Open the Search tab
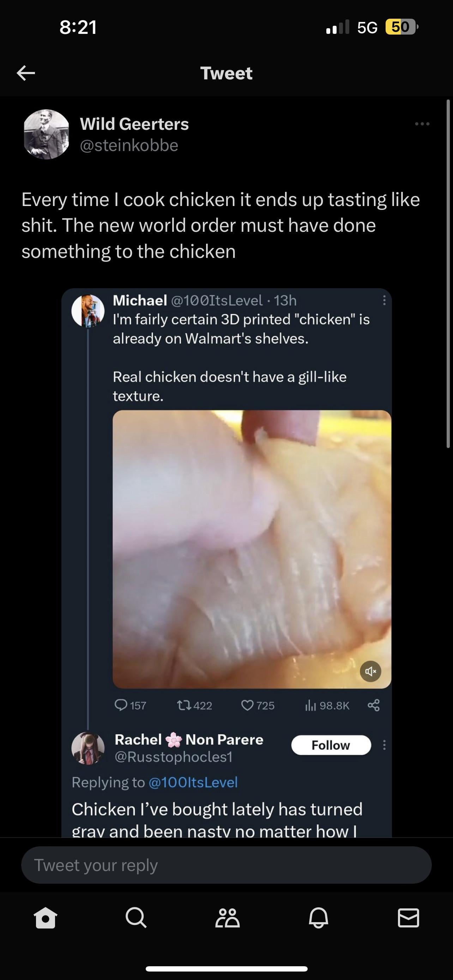Screen dimensions: 453x980 pyautogui.click(x=136, y=918)
